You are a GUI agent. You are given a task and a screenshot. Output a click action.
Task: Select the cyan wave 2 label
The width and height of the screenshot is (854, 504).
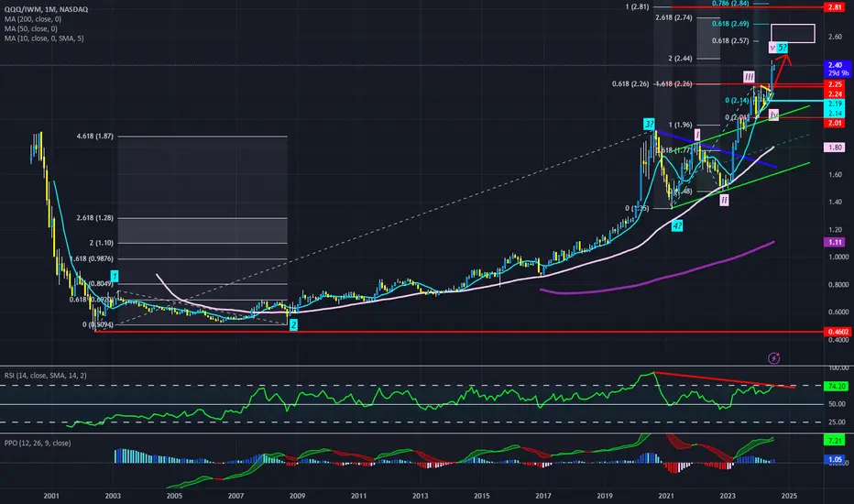click(293, 324)
